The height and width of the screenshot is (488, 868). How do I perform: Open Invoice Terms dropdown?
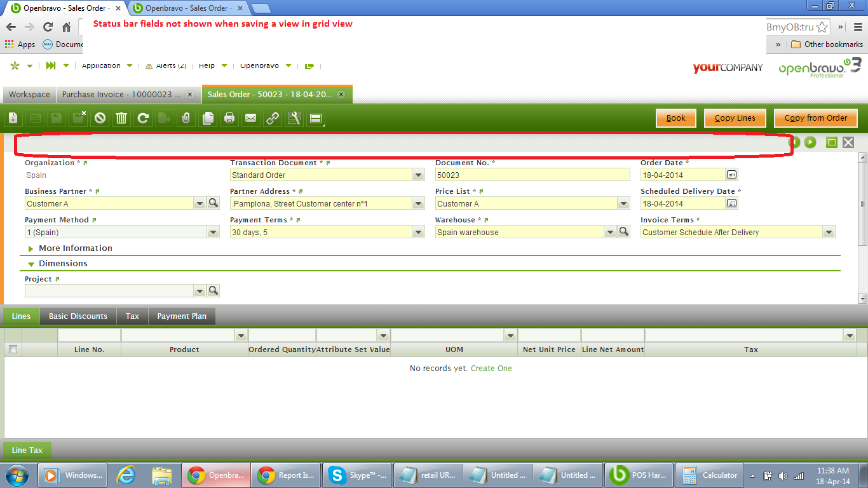(829, 232)
